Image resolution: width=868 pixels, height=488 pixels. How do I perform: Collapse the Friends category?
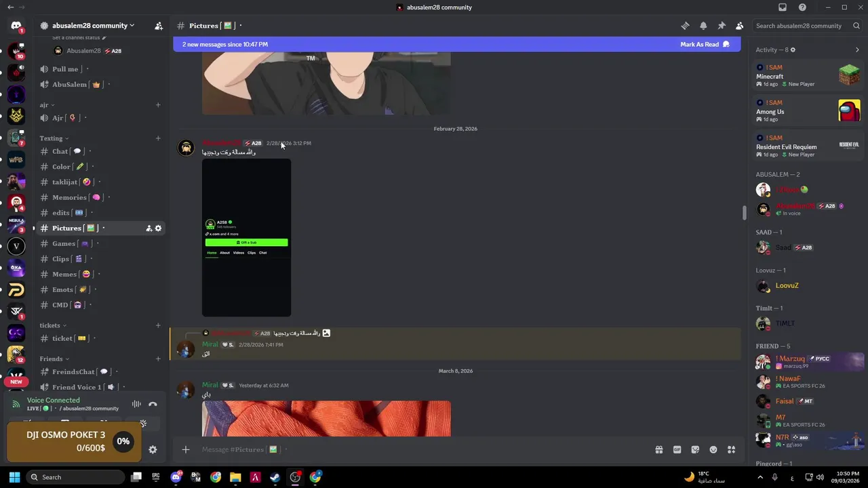[54, 359]
